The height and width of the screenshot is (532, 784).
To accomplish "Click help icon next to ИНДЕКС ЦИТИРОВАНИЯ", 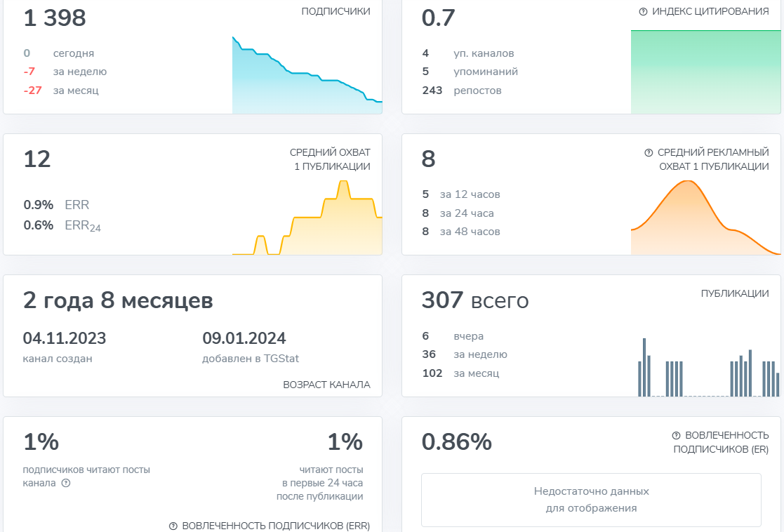I will (x=643, y=11).
